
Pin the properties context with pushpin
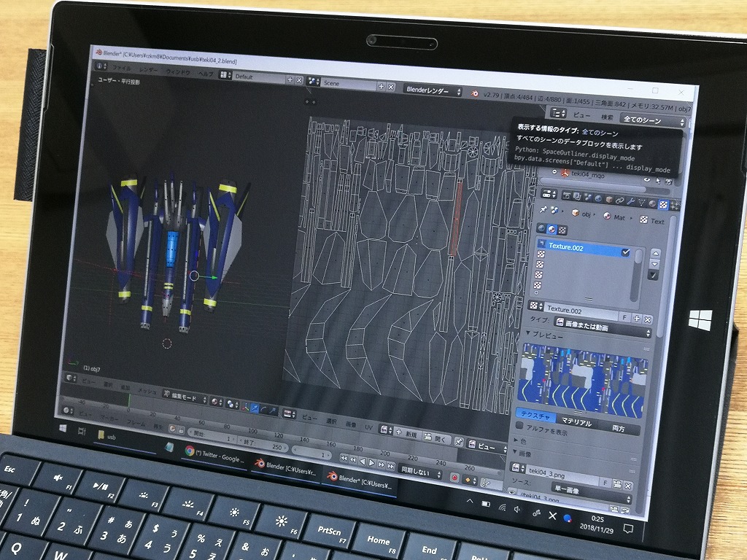[543, 209]
